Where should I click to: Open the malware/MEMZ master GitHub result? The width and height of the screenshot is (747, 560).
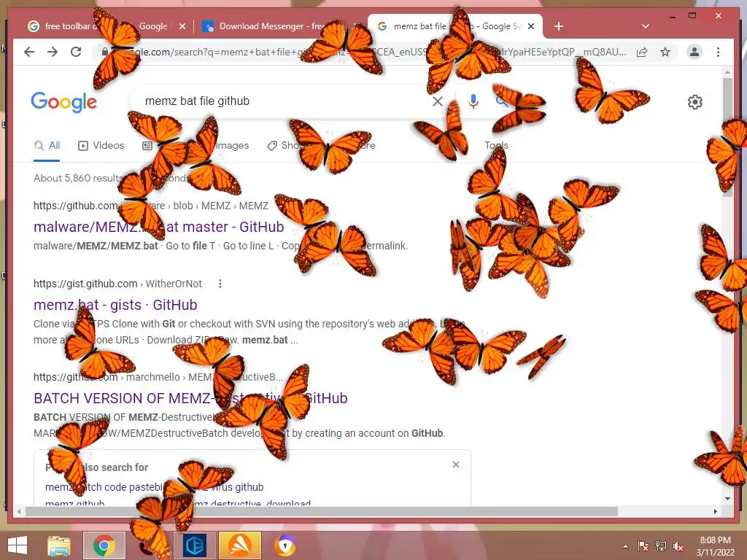[x=158, y=227]
